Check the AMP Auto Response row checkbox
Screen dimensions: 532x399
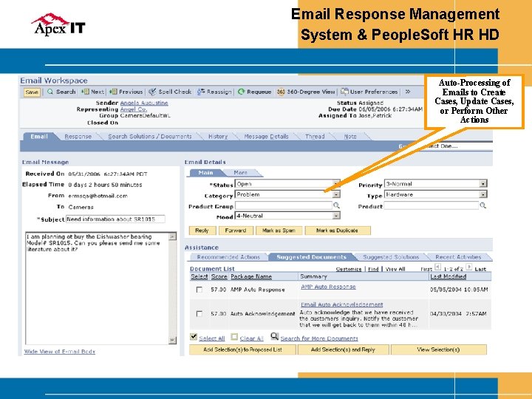pos(199,290)
